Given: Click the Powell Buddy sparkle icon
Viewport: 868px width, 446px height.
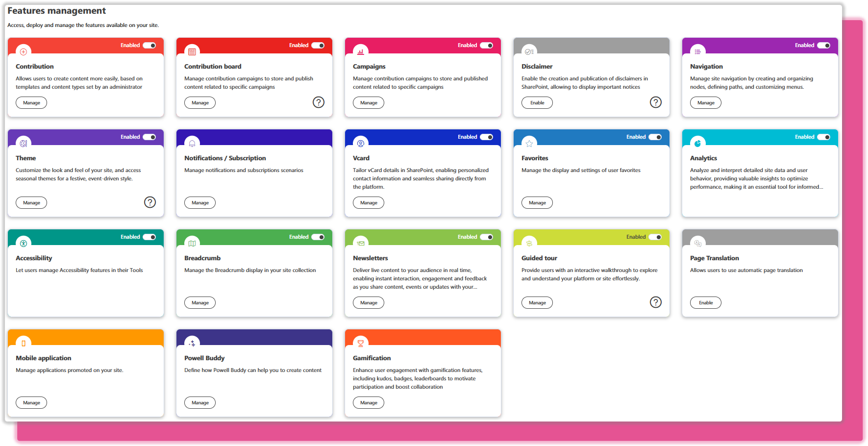Looking at the screenshot, I should tap(192, 343).
